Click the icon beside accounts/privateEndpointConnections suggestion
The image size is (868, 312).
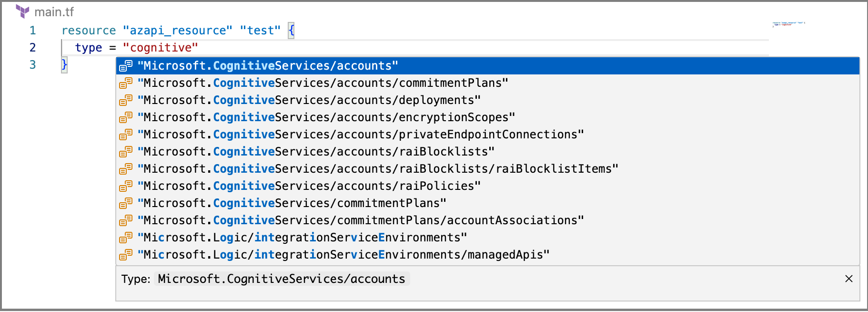point(126,135)
